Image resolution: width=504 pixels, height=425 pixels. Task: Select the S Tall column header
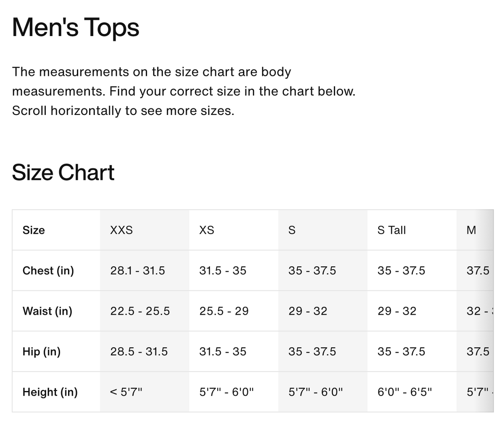click(391, 230)
